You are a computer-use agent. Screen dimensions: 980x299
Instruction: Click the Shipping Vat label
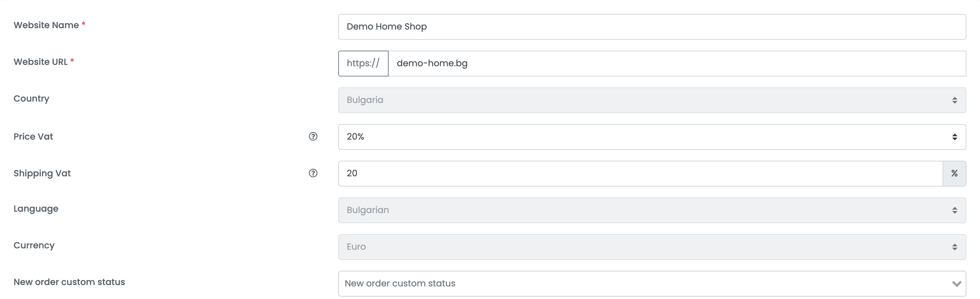(x=42, y=173)
